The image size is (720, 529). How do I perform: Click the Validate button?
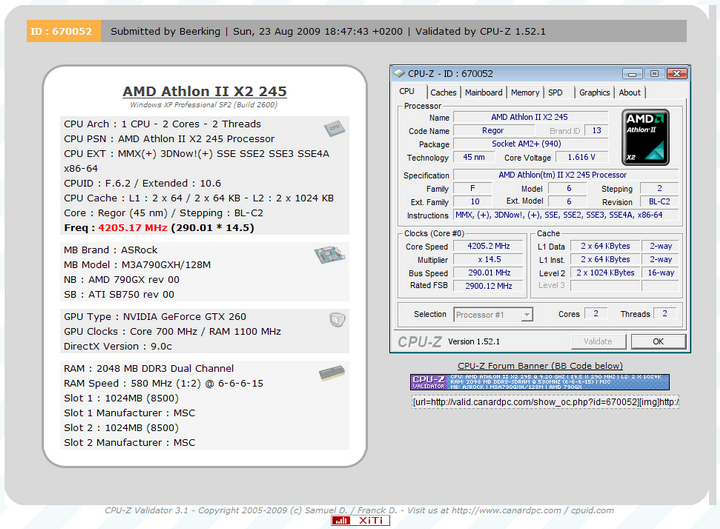pyautogui.click(x=598, y=341)
